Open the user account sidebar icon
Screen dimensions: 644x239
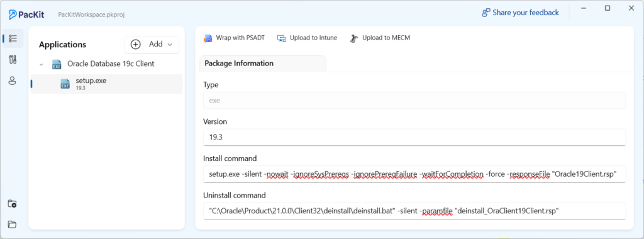13,81
